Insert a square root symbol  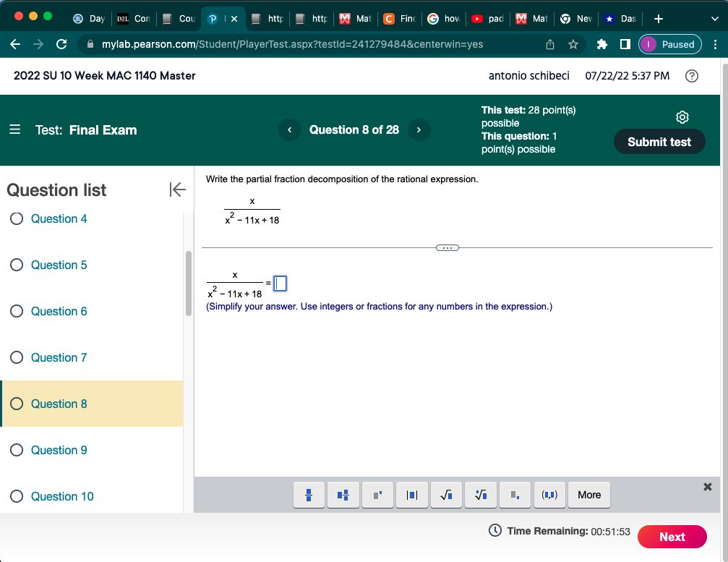coord(446,495)
